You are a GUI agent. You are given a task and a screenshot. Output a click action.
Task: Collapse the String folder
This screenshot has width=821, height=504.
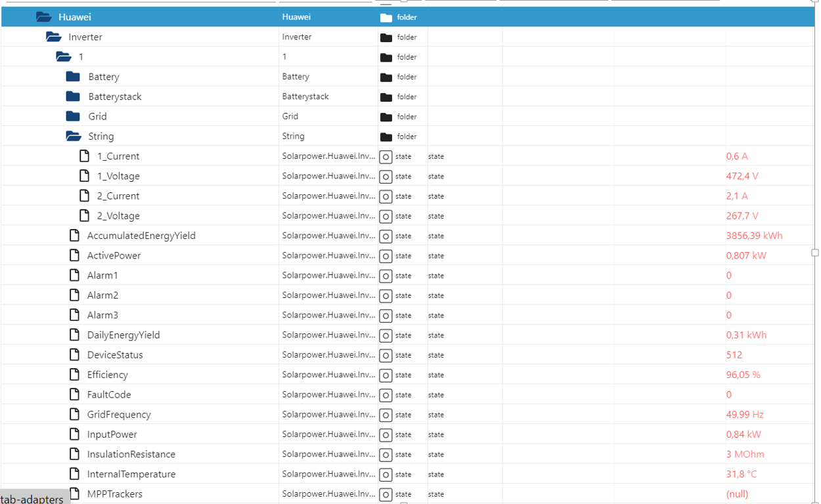point(74,136)
